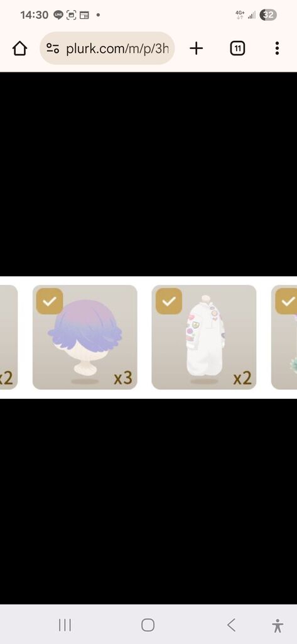This screenshot has width=297, height=644.
Task: Tap the Android back navigation arrow
Action: tap(231, 625)
